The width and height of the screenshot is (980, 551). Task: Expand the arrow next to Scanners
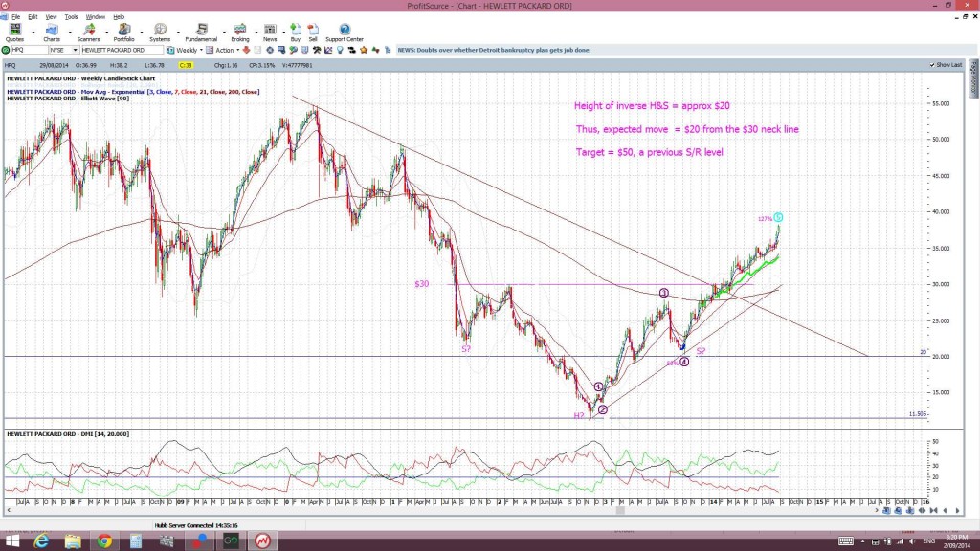[x=107, y=32]
